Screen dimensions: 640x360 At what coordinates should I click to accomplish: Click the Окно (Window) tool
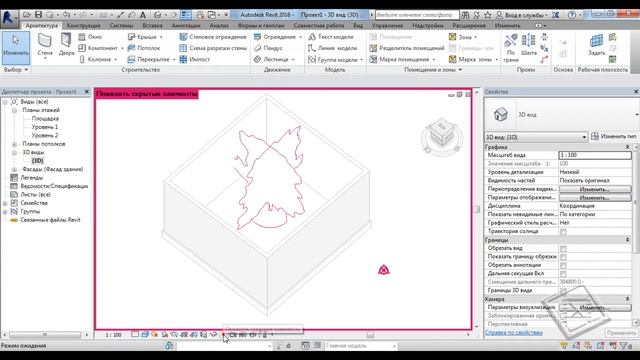point(91,37)
